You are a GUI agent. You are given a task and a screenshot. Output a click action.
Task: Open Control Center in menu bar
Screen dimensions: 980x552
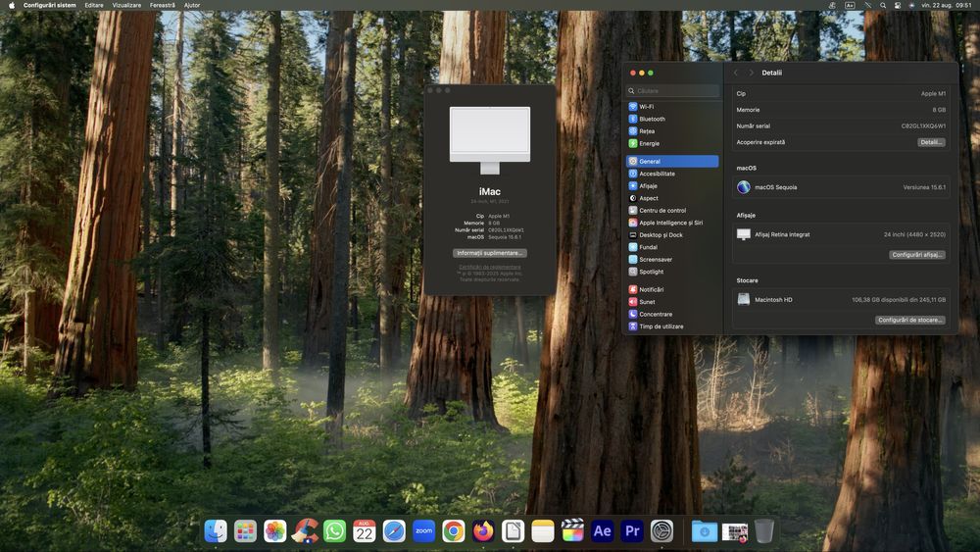pyautogui.click(x=898, y=5)
